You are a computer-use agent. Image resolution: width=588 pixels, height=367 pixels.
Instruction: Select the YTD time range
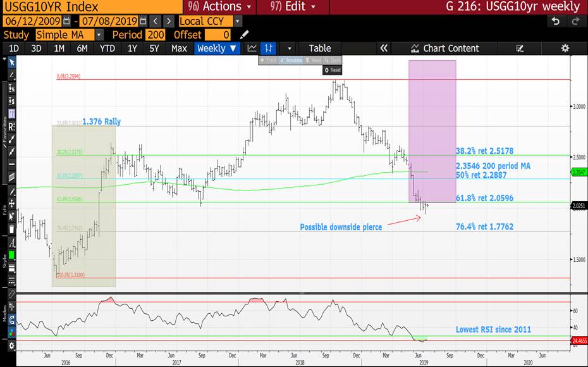click(x=107, y=48)
